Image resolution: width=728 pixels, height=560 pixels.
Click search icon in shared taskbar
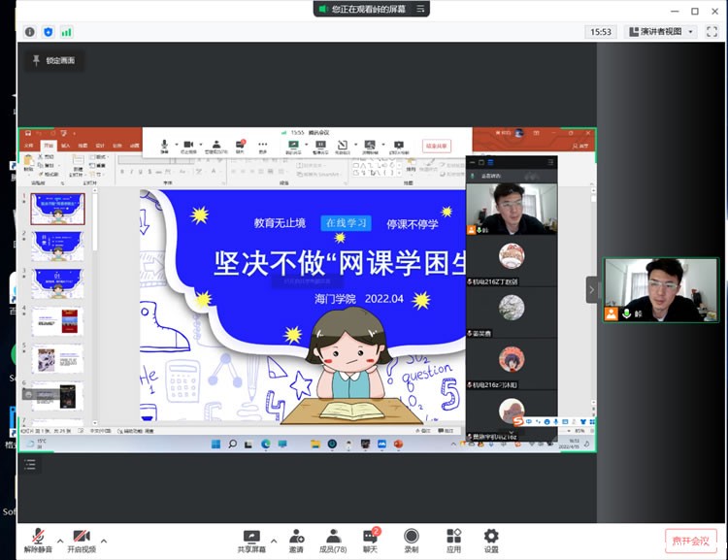(232, 444)
